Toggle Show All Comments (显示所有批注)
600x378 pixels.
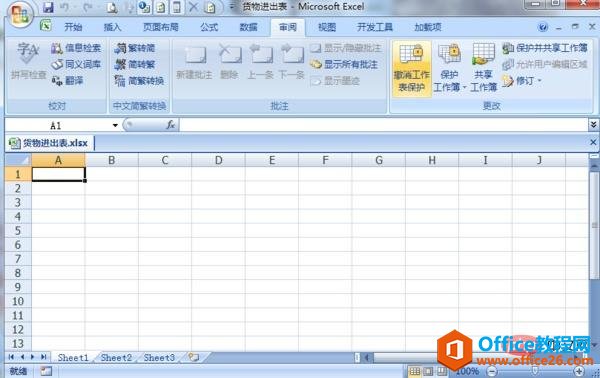(344, 64)
